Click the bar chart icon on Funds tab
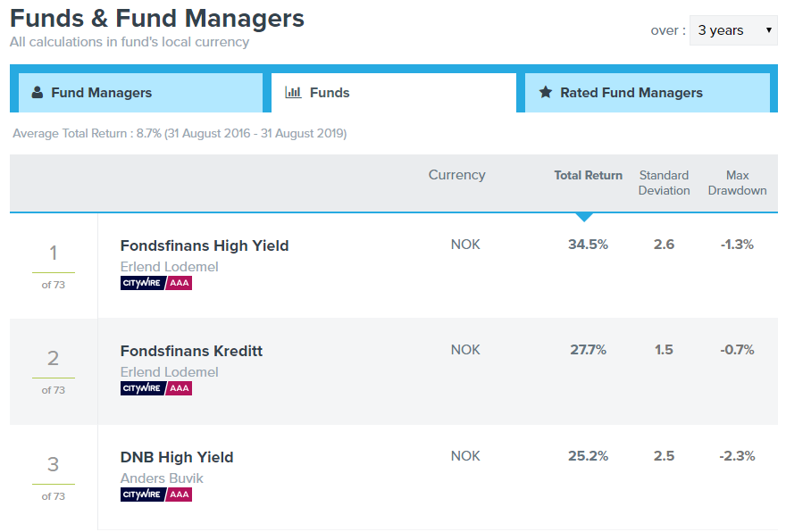The image size is (786, 532). (x=293, y=92)
